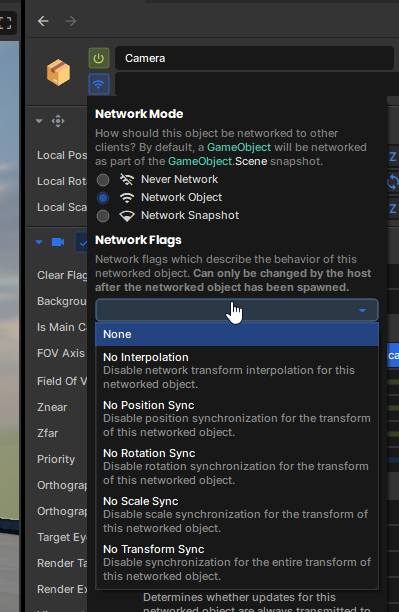
Task: Select Network Snapshot radio button
Action: click(103, 216)
